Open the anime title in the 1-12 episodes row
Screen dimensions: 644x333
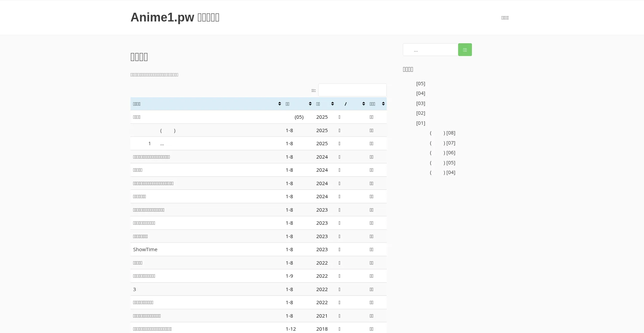pos(152,329)
